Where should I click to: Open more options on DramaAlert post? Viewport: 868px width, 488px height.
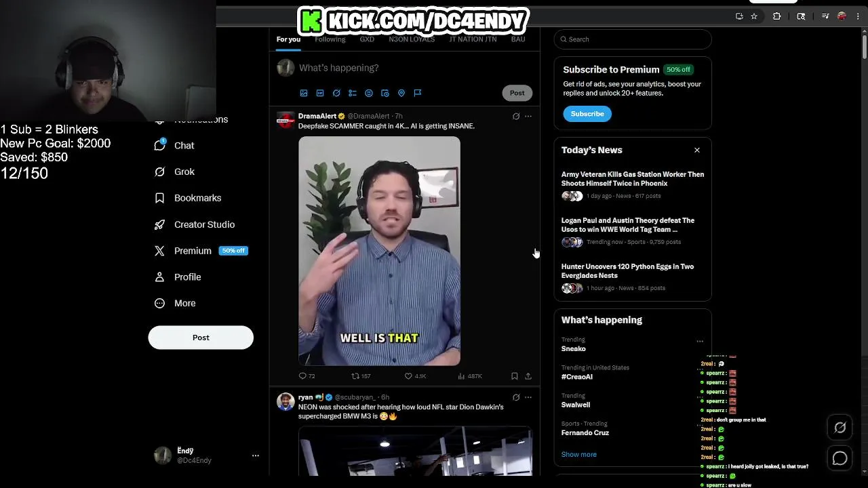point(528,117)
